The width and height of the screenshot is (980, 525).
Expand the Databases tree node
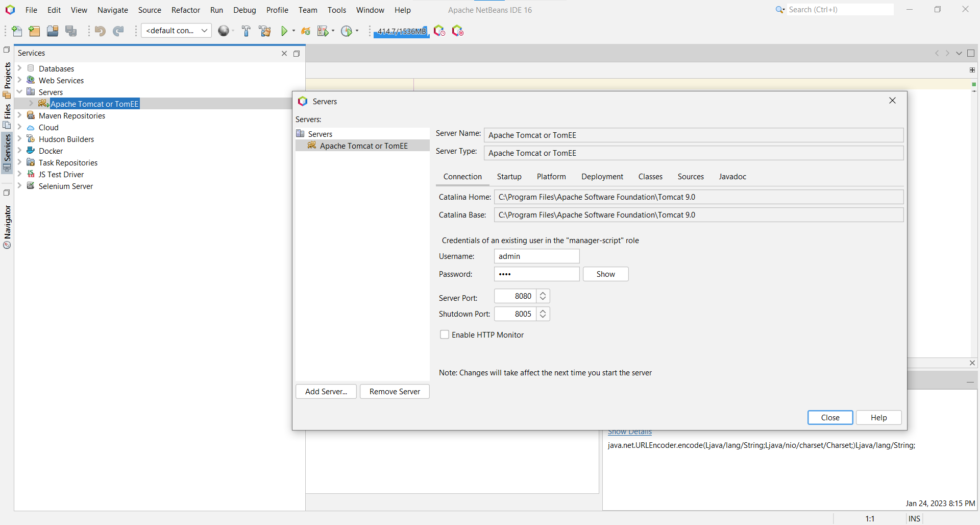coord(19,68)
